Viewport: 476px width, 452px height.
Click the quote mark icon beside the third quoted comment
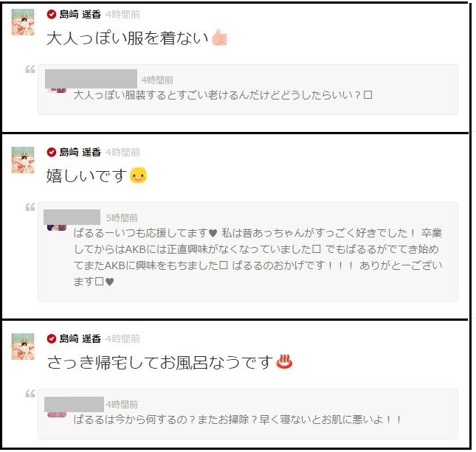pos(30,394)
